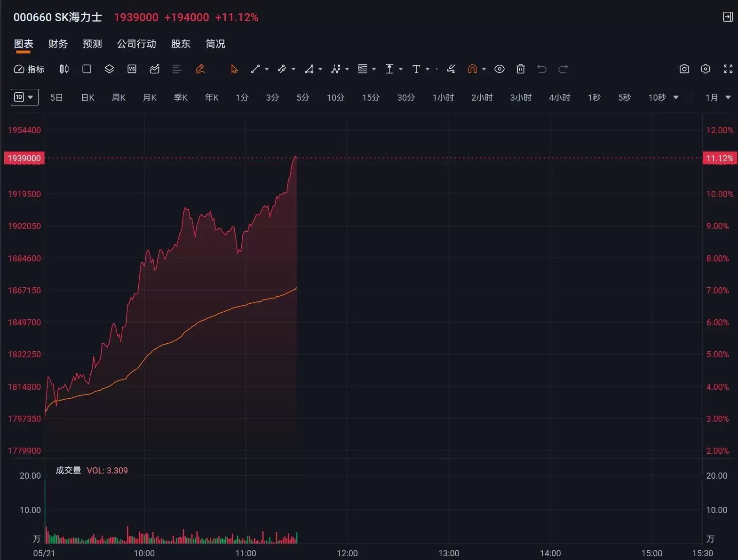The height and width of the screenshot is (560, 738).
Task: Select the 日K interval button
Action: [x=88, y=97]
